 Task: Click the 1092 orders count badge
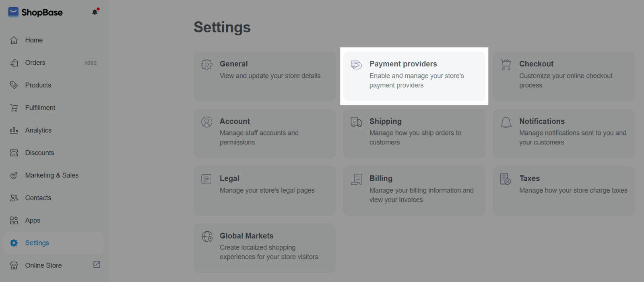[x=90, y=63]
